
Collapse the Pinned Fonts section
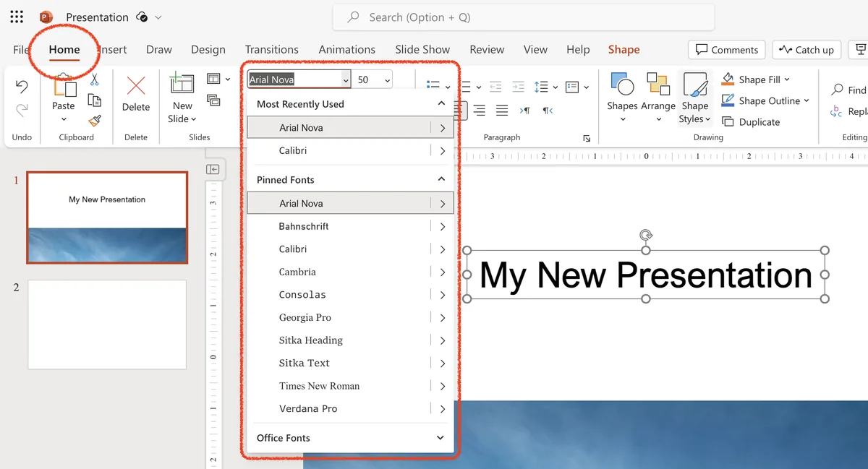[441, 179]
